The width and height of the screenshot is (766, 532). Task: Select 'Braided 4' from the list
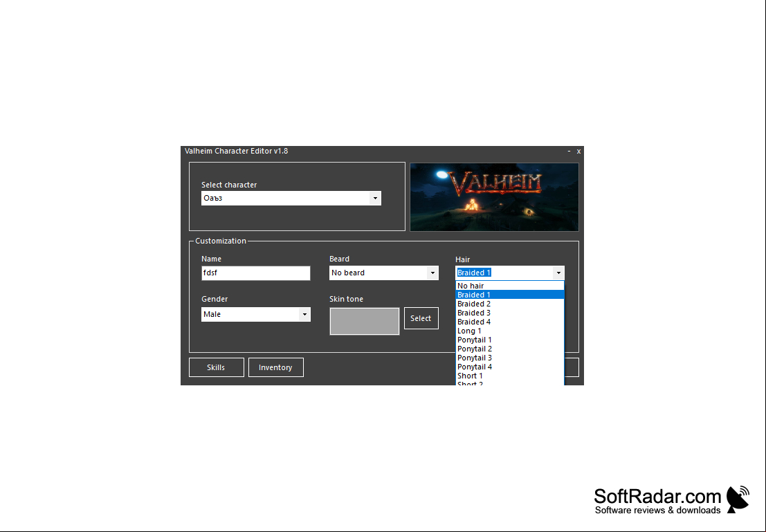pyautogui.click(x=509, y=322)
